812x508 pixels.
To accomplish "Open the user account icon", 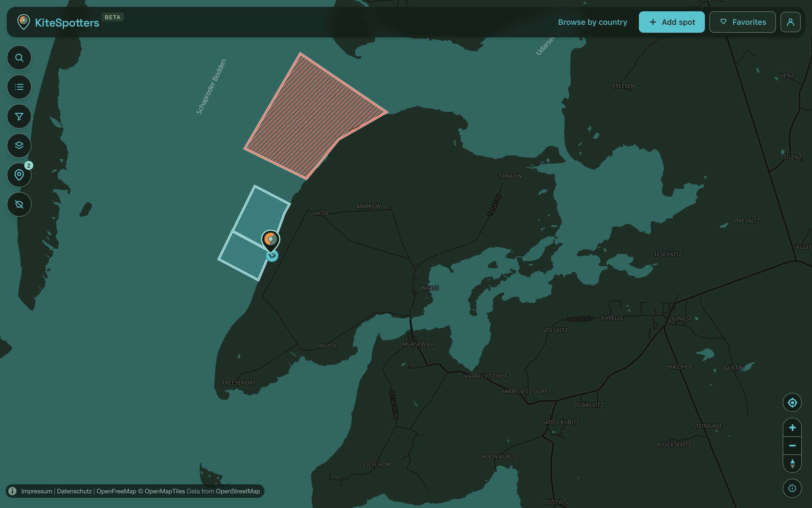I will coord(790,22).
